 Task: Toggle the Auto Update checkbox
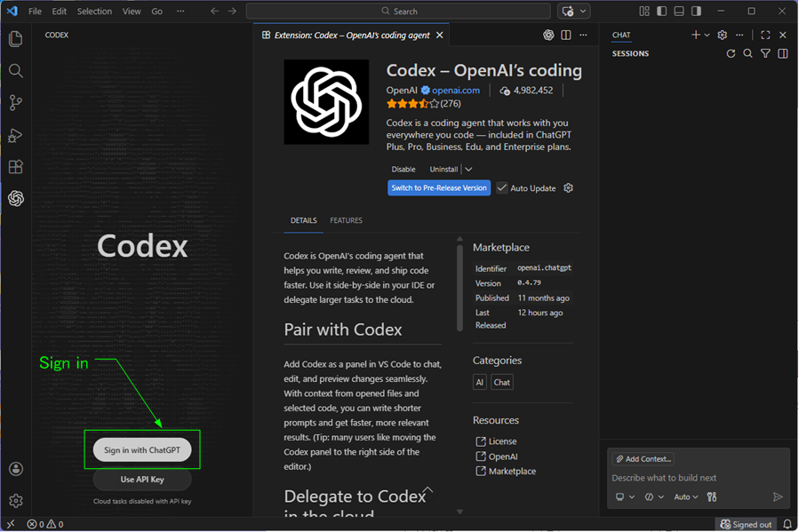pos(502,188)
